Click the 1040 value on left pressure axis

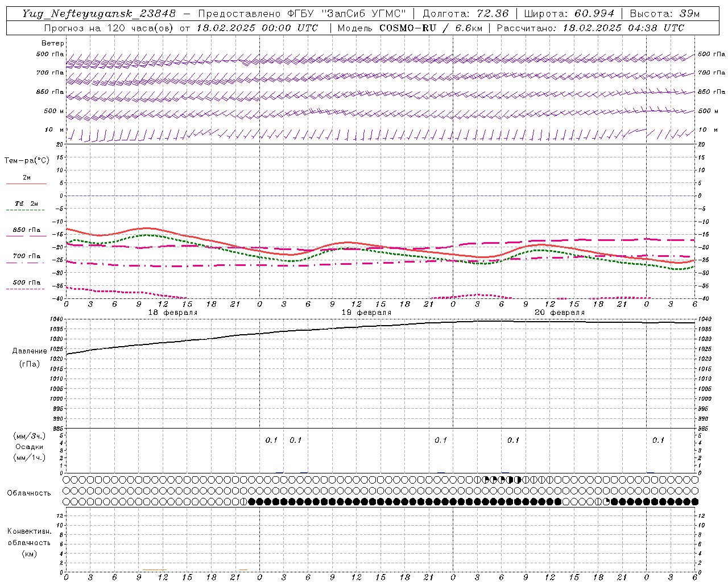[57, 319]
